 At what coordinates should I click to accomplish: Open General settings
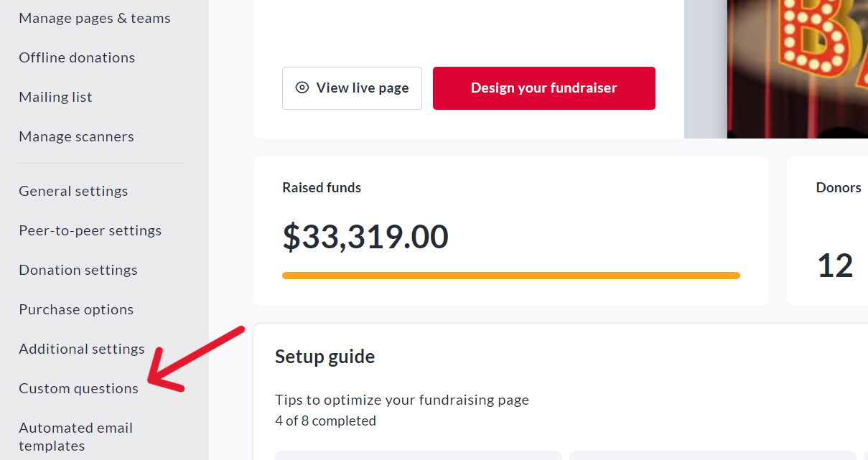[x=73, y=191]
